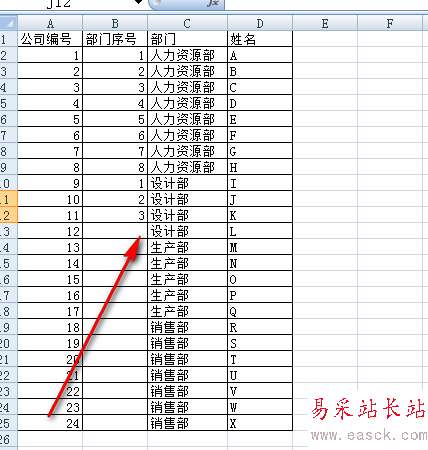This screenshot has height=450, width=428.
Task: Select name cell R
Action: click(x=260, y=327)
